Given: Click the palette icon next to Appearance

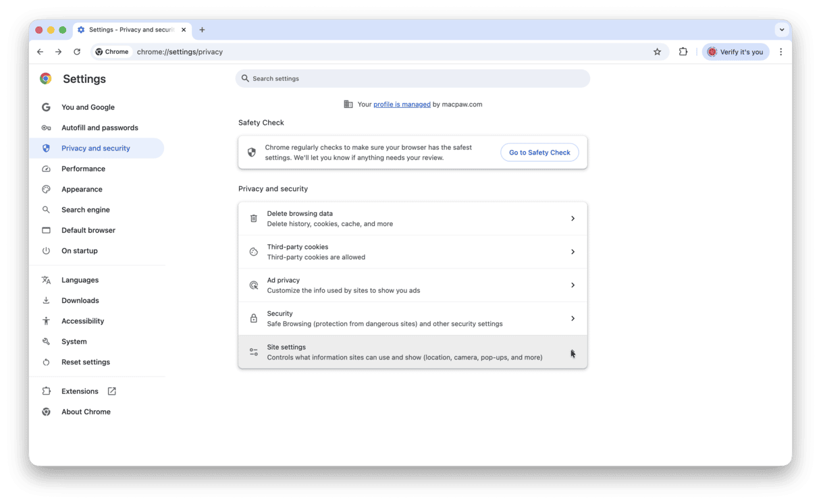Looking at the screenshot, I should tap(45, 189).
